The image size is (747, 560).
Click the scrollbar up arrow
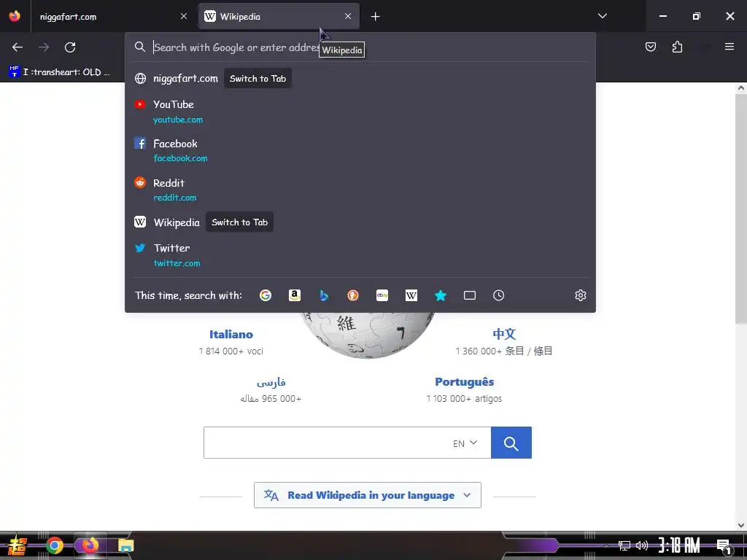[740, 88]
